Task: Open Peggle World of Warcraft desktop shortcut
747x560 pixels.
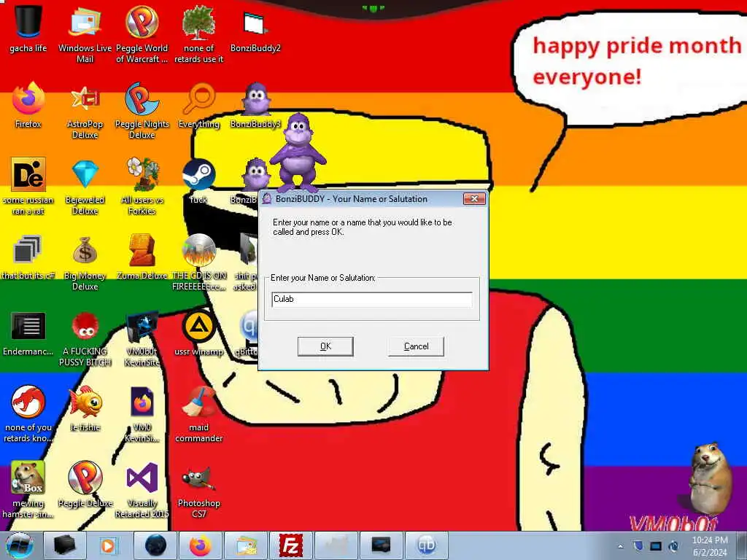Action: point(142,21)
